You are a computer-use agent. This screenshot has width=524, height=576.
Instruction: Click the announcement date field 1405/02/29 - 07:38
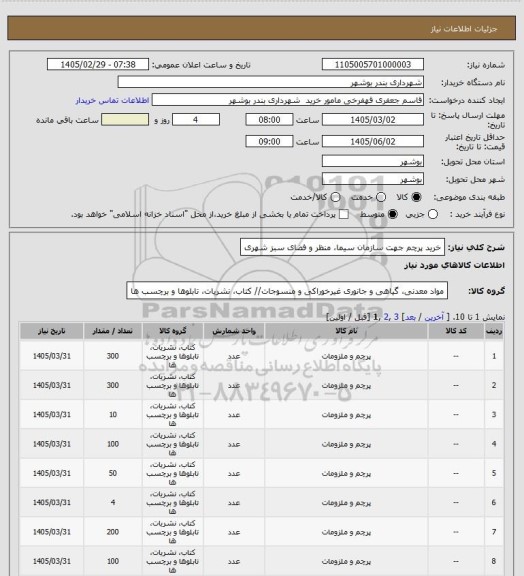click(98, 64)
